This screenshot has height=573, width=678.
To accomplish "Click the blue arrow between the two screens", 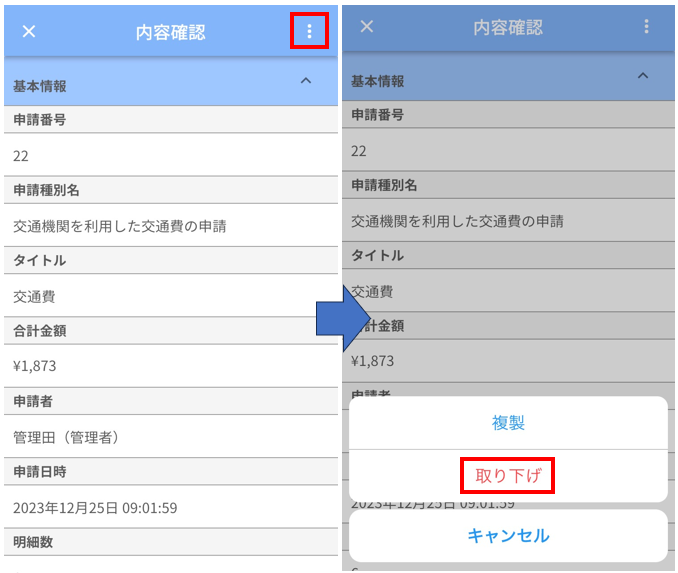I will click(331, 320).
